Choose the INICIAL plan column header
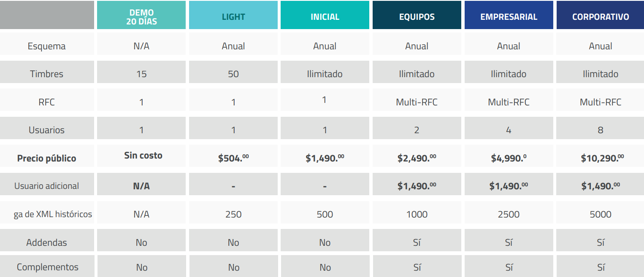The width and height of the screenshot is (644, 277). pos(325,15)
